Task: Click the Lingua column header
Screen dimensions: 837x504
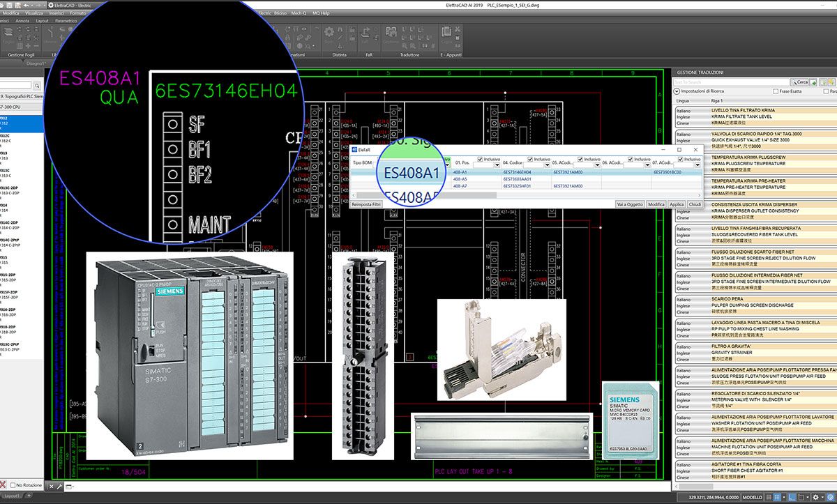Action: pyautogui.click(x=682, y=101)
